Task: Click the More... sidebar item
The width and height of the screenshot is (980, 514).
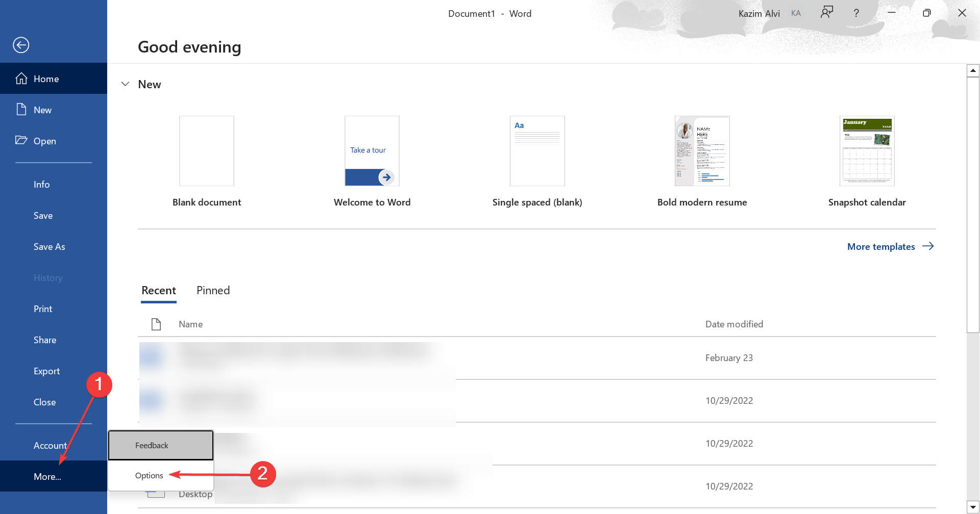Action: click(54, 476)
